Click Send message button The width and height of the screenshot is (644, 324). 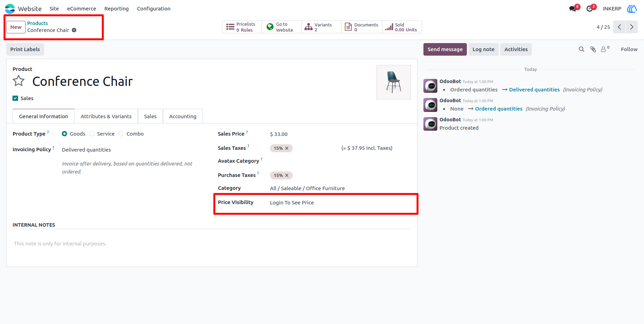coord(445,49)
